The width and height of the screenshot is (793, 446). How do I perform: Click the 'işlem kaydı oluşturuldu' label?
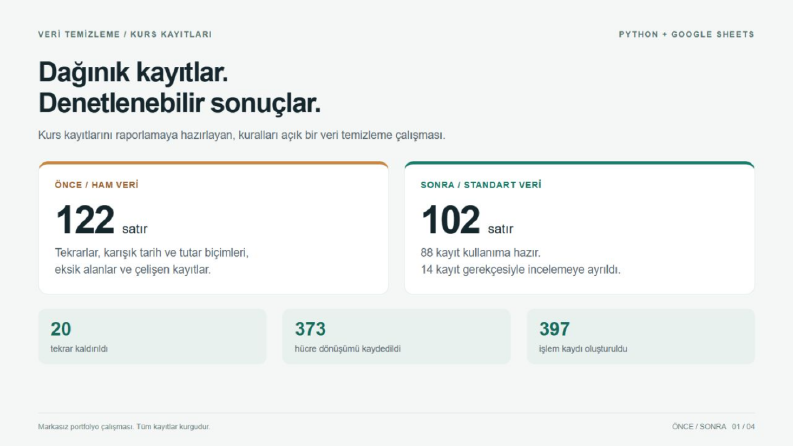(583, 349)
